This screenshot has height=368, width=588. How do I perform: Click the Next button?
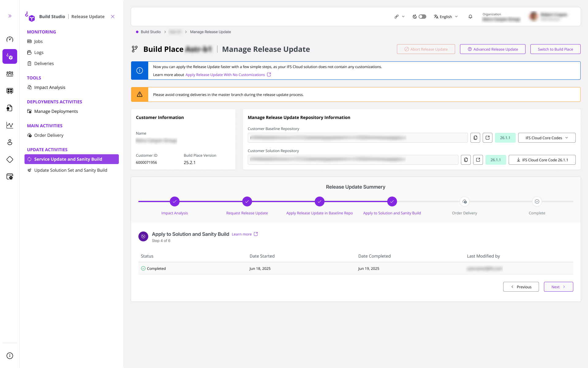coord(558,287)
